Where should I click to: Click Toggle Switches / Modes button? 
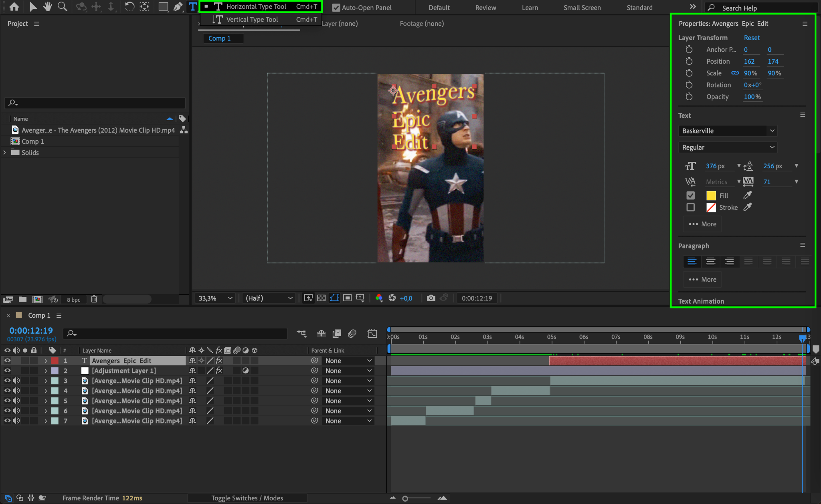[x=247, y=498]
